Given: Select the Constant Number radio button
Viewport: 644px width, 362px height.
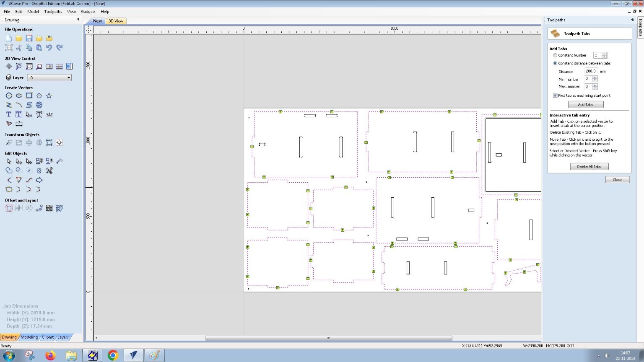Looking at the screenshot, I should pyautogui.click(x=555, y=55).
